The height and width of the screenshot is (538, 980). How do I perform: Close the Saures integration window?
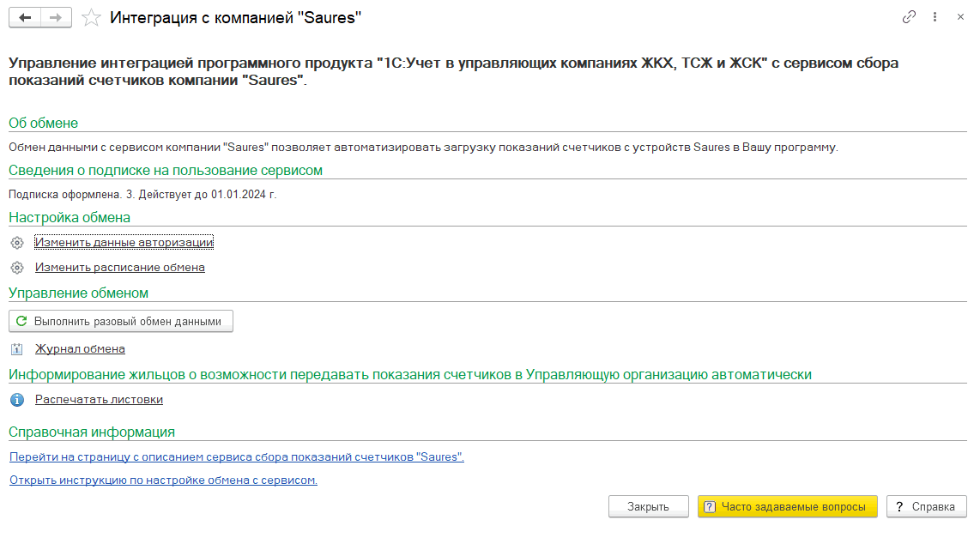point(960,17)
